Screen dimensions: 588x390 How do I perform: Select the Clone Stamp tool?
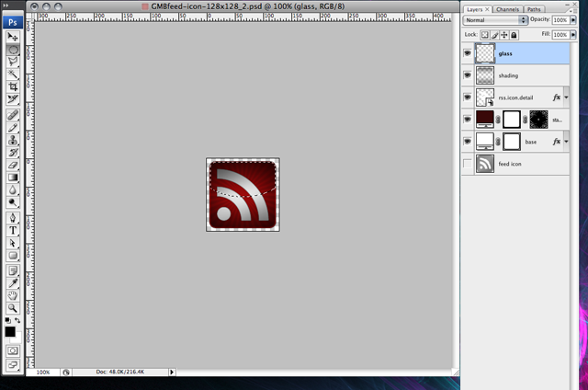(x=13, y=140)
